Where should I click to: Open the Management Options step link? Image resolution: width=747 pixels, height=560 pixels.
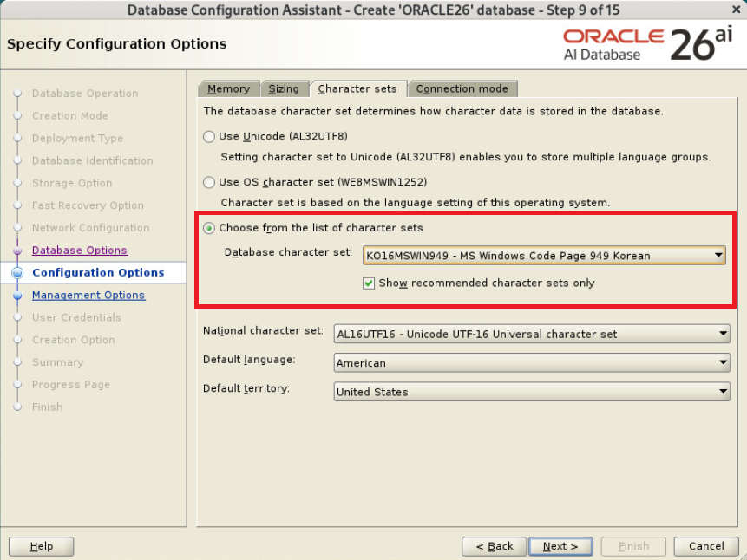(x=88, y=296)
